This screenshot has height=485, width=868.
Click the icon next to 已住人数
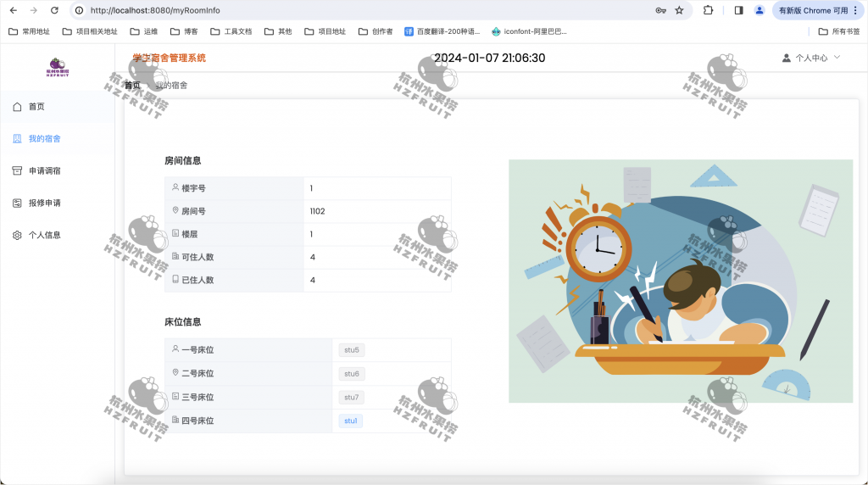[x=175, y=280]
